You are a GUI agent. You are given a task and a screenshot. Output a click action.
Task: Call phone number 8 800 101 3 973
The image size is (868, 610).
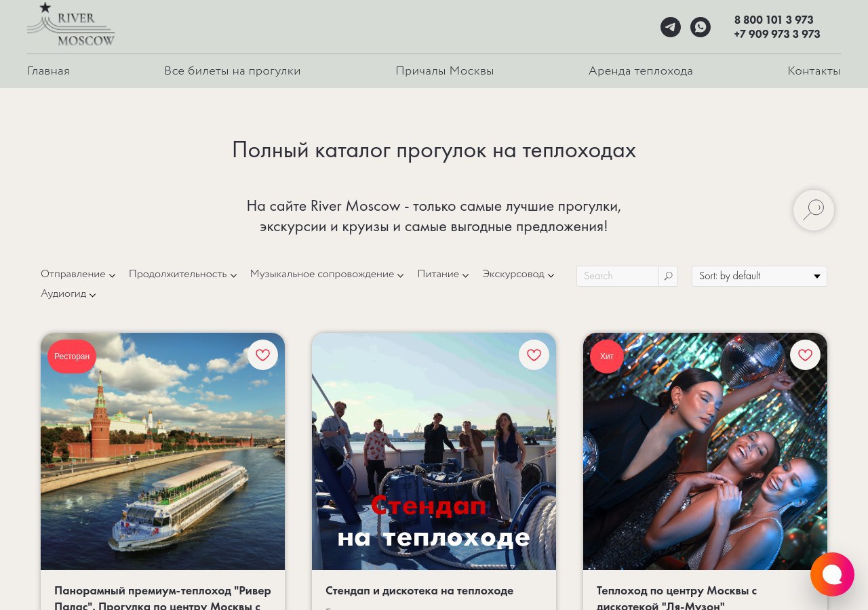(x=774, y=20)
